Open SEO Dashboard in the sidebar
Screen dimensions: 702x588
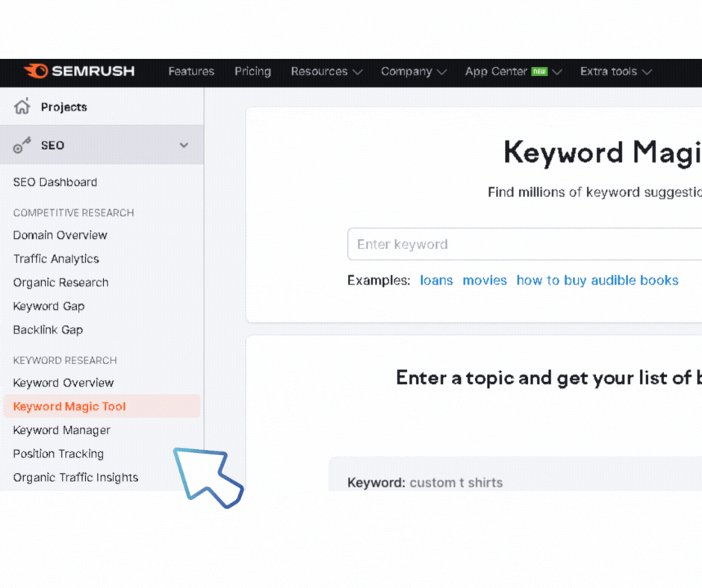[x=55, y=182]
